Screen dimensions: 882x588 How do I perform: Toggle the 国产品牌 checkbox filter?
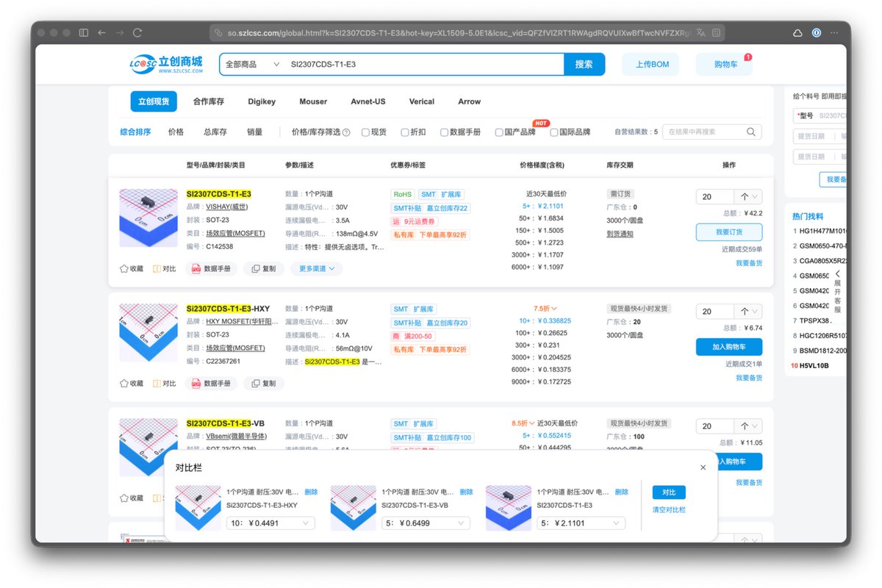[x=499, y=133]
